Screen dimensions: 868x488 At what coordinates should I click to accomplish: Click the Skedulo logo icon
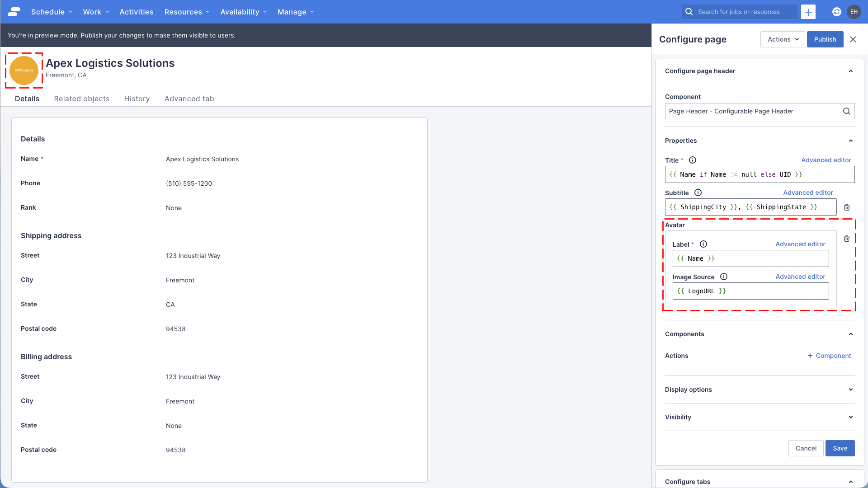(14, 12)
